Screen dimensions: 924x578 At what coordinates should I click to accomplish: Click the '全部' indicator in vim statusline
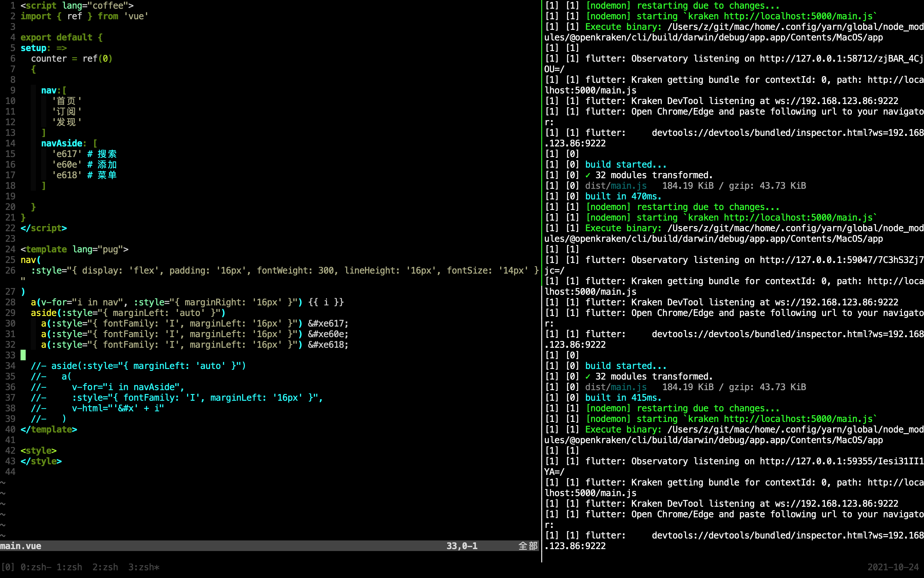tap(528, 546)
